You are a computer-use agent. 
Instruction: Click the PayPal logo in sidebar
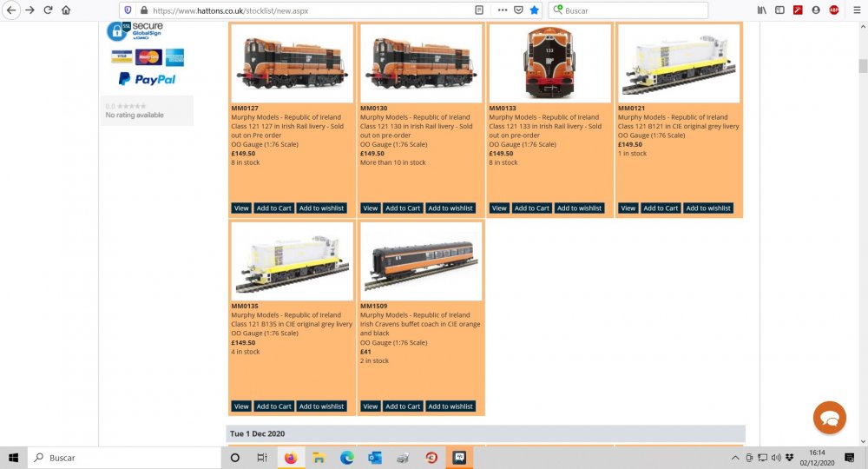pyautogui.click(x=147, y=79)
